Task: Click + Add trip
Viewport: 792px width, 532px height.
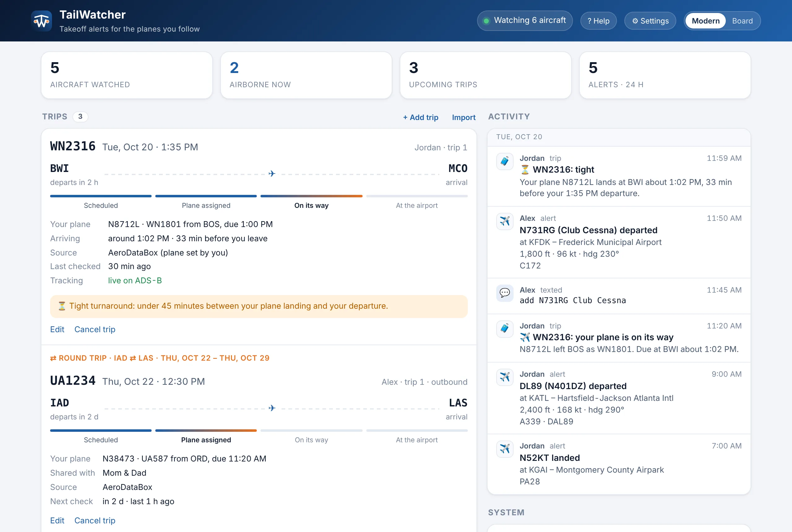Action: (420, 118)
